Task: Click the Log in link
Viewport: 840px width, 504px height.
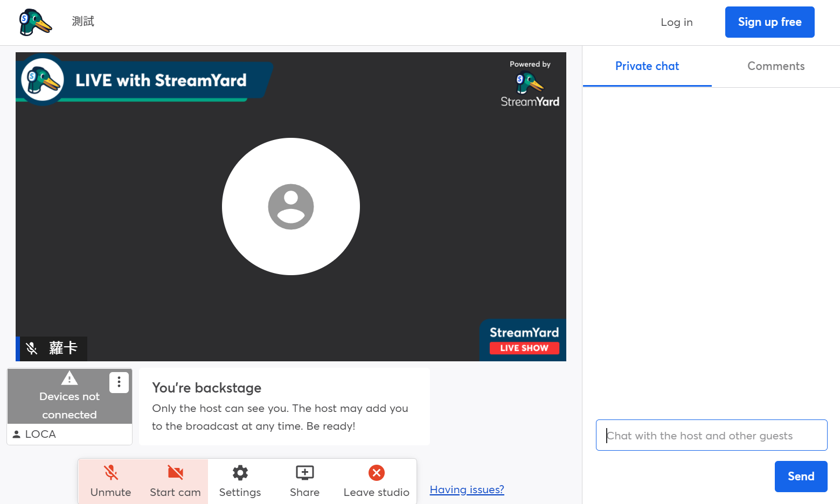Action: pos(677,22)
